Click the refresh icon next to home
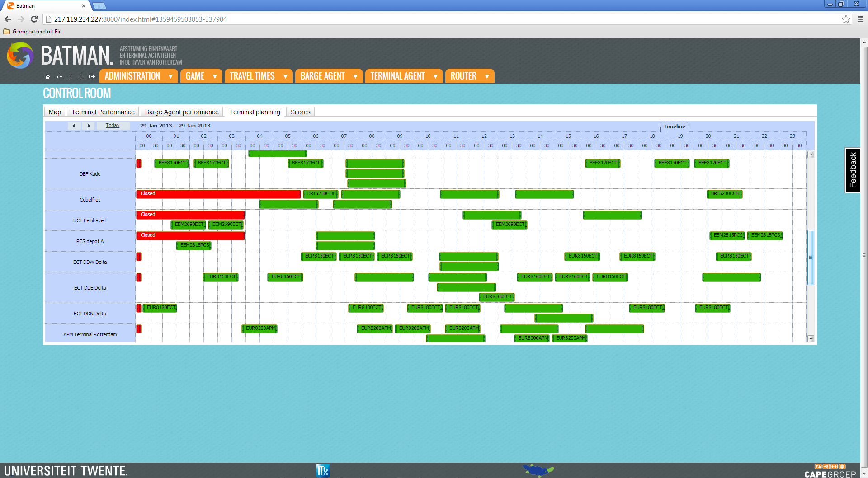Viewport: 868px width, 478px height. click(x=59, y=77)
